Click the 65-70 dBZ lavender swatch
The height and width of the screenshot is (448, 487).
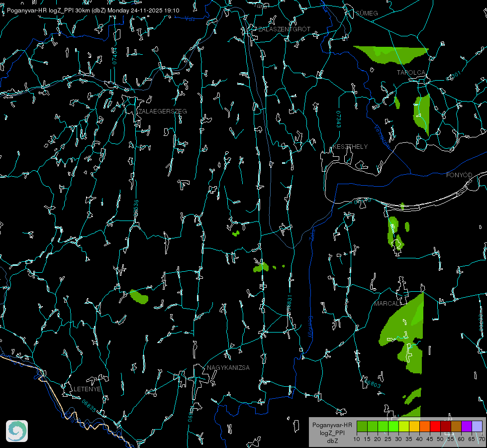coord(477,427)
